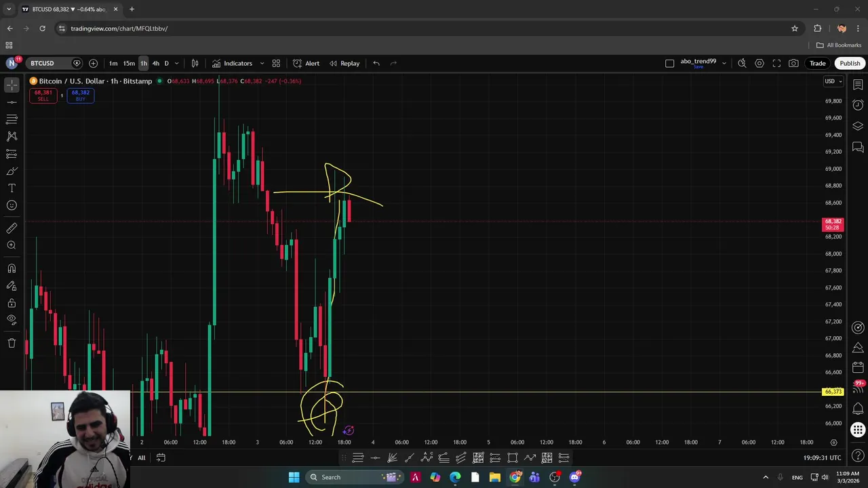Open the Fibonacci tools in left sidebar
The height and width of the screenshot is (488, 868).
pyautogui.click(x=12, y=119)
